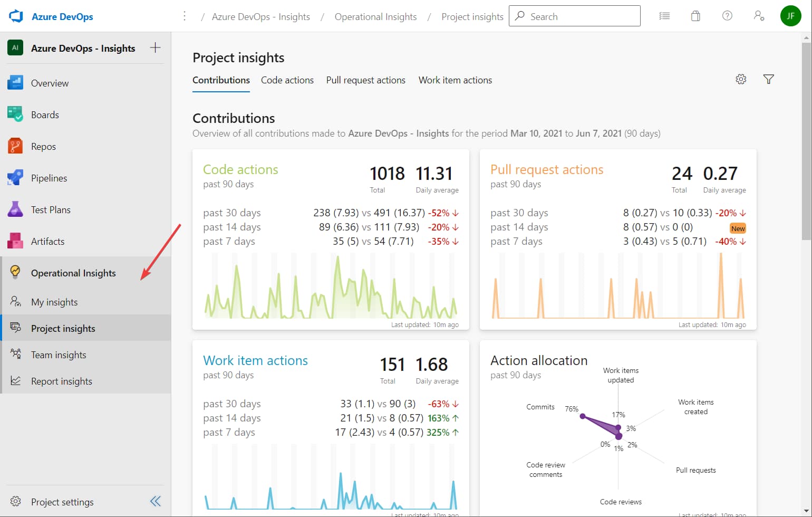Open the user settings icon
The width and height of the screenshot is (812, 517).
pos(759,16)
